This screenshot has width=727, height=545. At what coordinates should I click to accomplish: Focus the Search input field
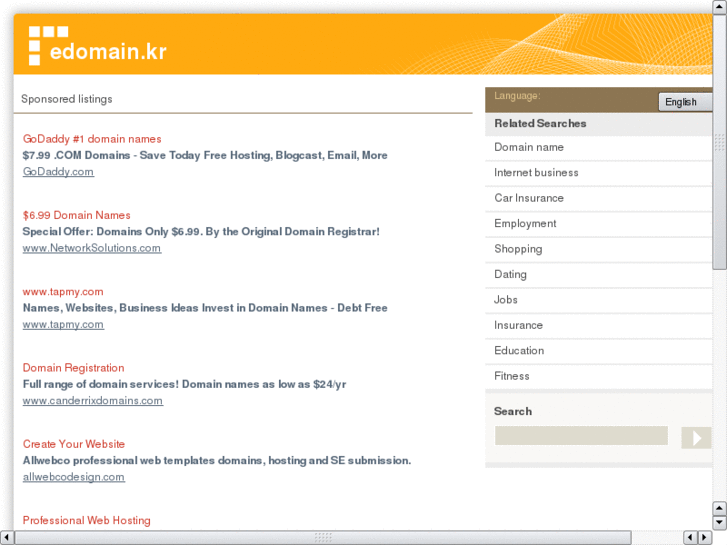coord(581,436)
